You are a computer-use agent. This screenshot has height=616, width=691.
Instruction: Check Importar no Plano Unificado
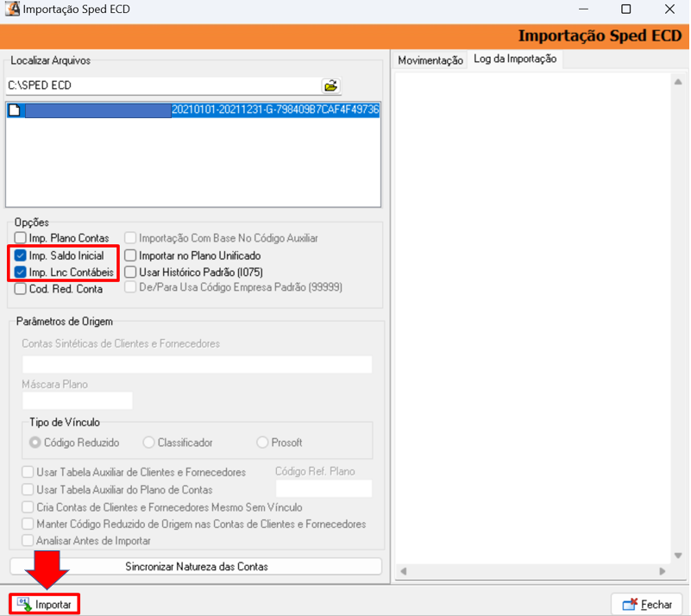click(x=130, y=255)
